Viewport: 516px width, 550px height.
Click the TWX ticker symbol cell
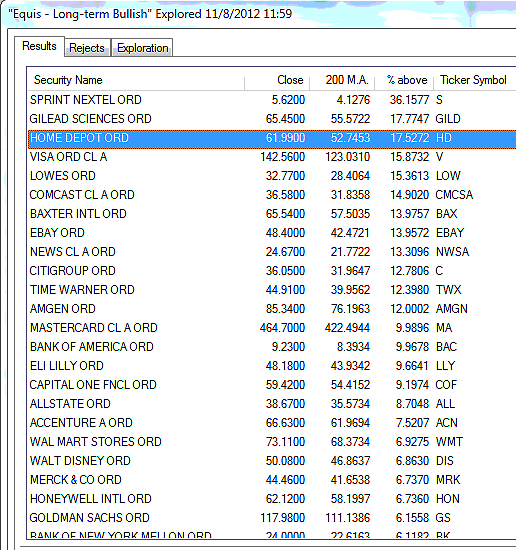click(x=449, y=290)
